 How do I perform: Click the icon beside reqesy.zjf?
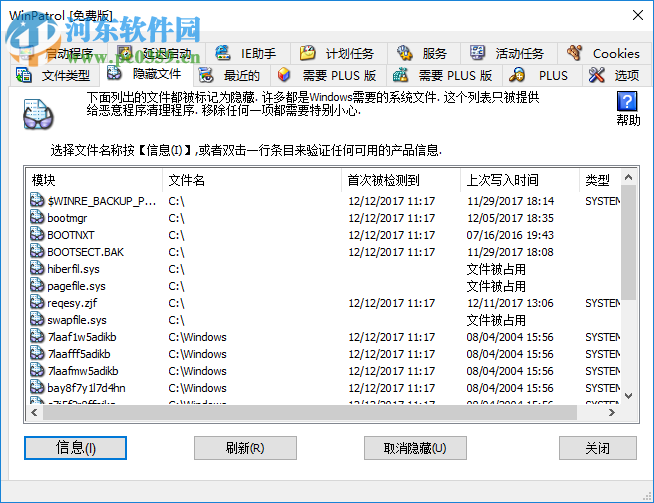point(37,302)
